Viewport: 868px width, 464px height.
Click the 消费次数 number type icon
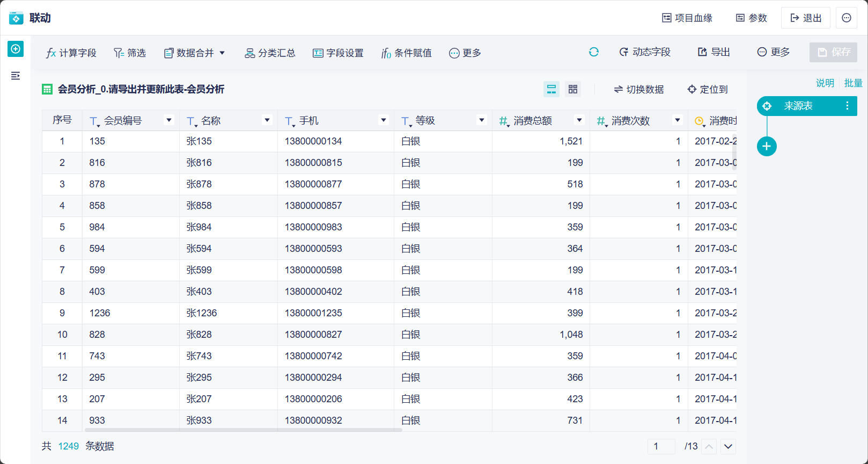[x=602, y=121]
